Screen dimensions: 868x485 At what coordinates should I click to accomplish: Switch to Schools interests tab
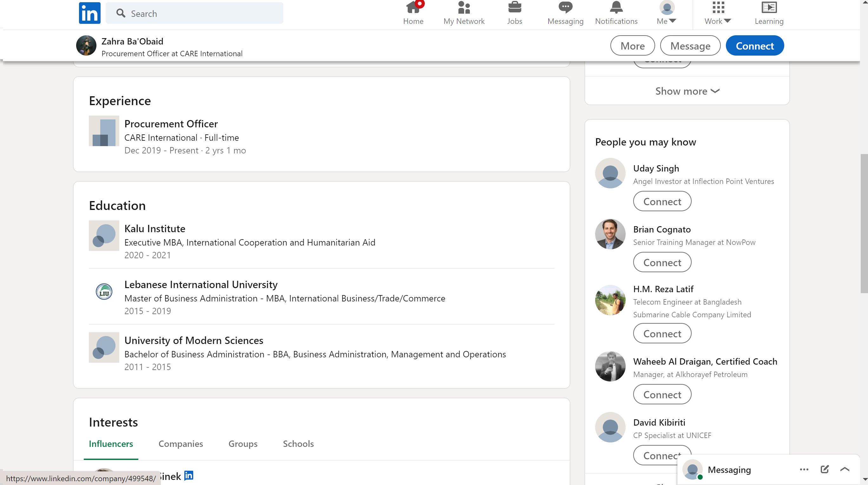[298, 443]
